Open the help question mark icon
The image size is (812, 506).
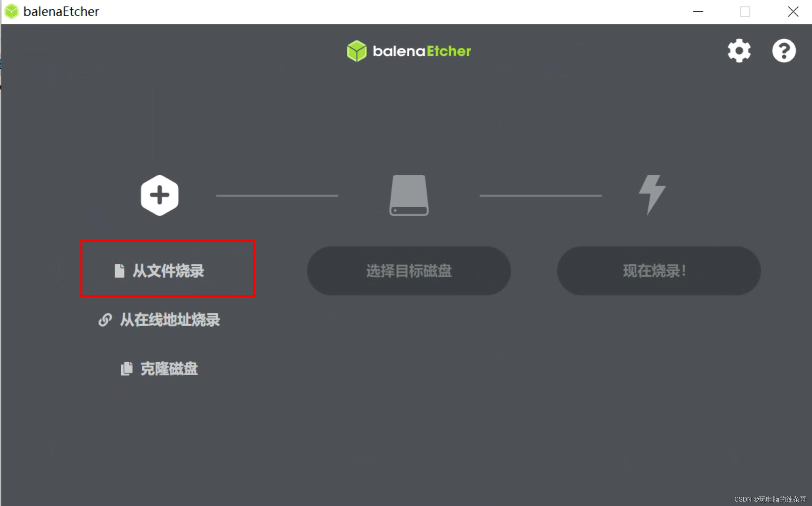click(784, 51)
